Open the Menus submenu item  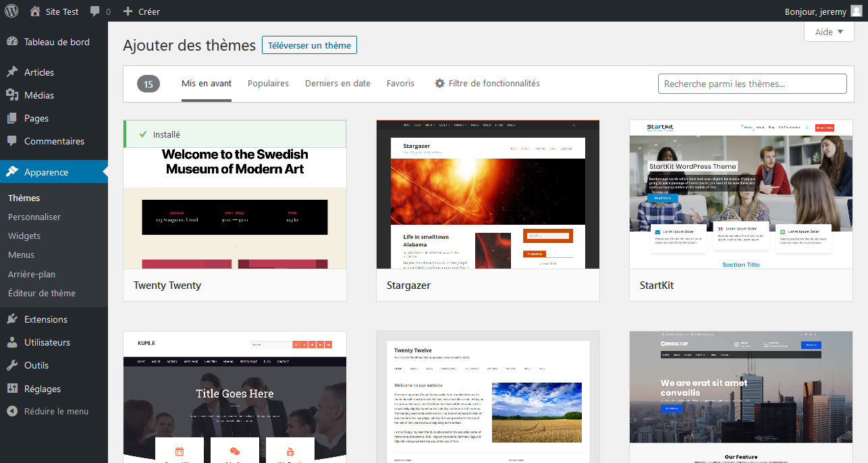[x=21, y=255]
